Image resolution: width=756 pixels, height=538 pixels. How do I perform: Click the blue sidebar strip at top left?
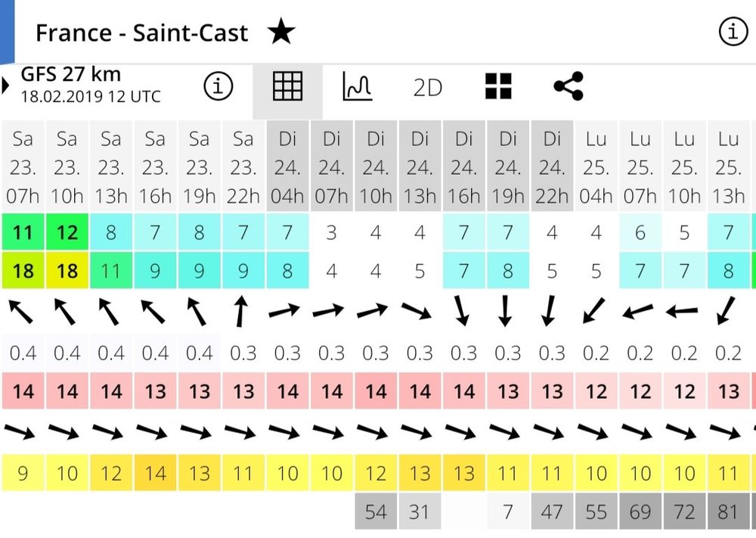click(x=8, y=31)
